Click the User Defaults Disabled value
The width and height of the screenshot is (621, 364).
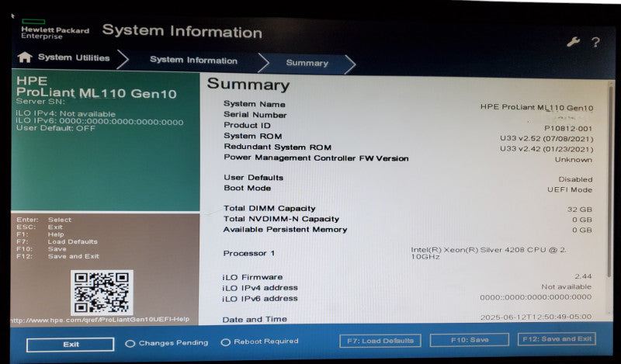coord(575,179)
